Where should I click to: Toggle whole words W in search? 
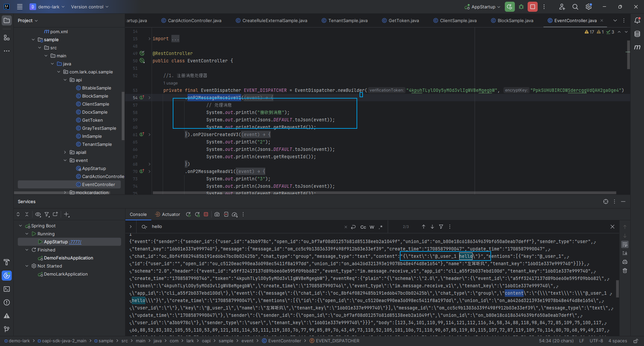coord(372,227)
